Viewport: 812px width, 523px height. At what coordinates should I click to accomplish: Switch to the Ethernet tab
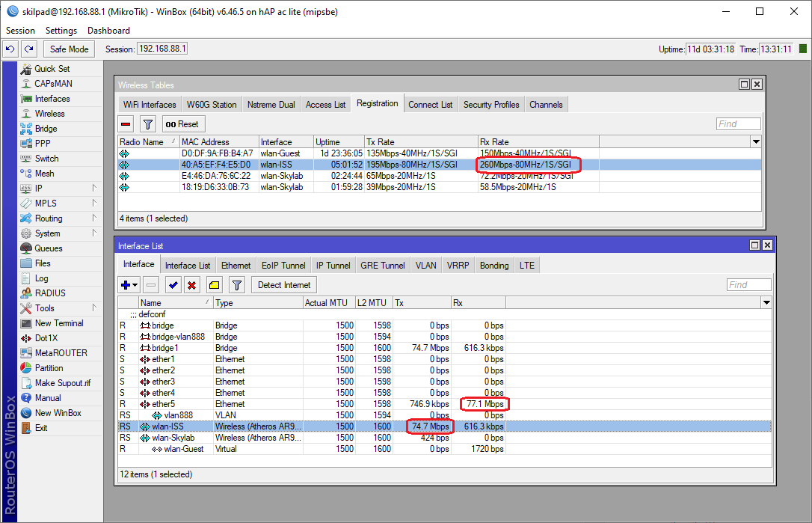236,266
